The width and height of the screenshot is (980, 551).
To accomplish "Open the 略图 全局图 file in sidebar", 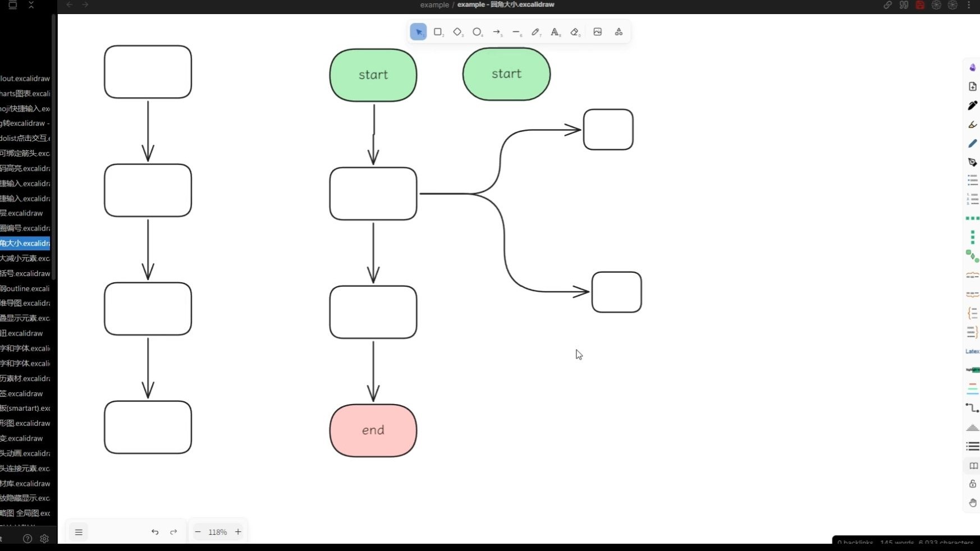I will pos(25,513).
